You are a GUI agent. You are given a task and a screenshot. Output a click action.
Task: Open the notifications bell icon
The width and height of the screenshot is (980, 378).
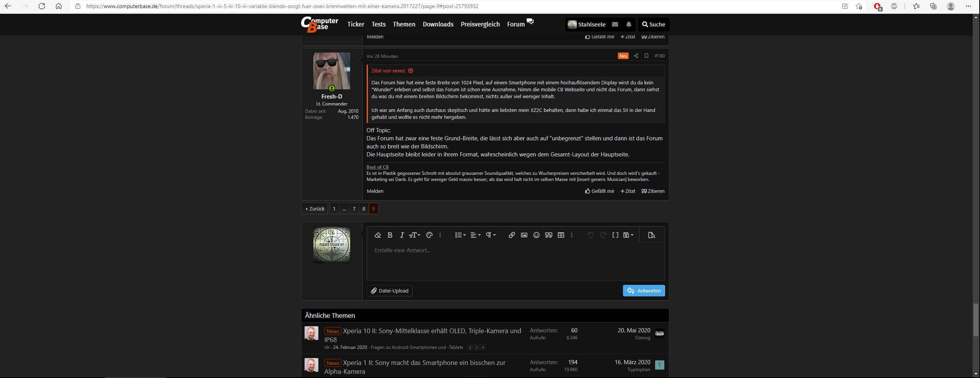click(628, 24)
